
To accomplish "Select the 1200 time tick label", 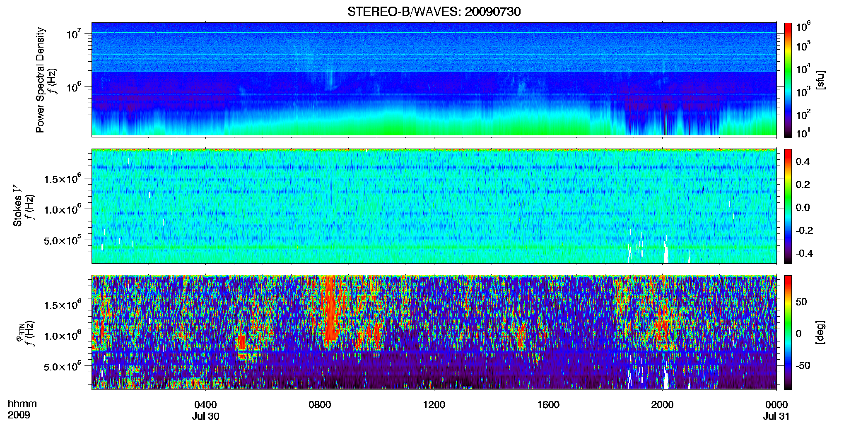I will click(434, 405).
